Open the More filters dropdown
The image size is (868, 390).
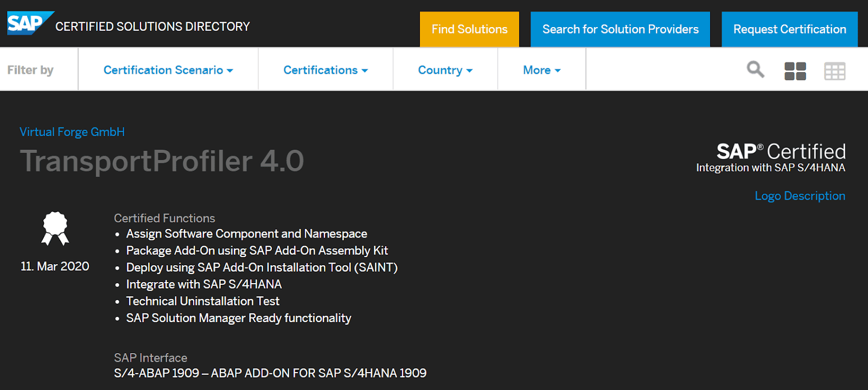(541, 70)
